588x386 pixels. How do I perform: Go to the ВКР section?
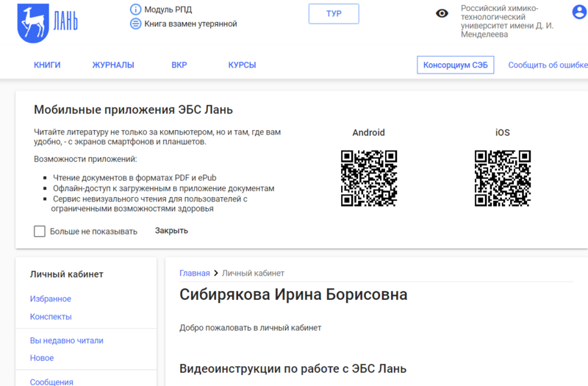[x=179, y=65]
